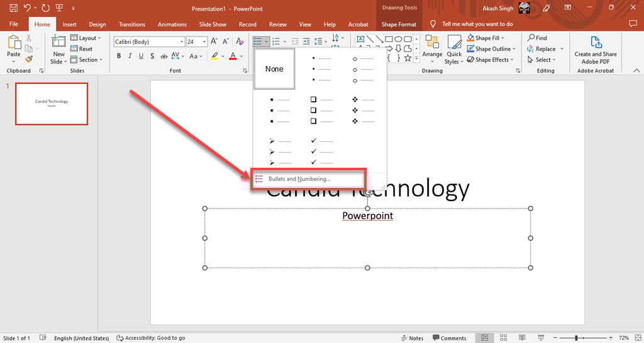Clear all formatting icon
644x343 pixels.
pyautogui.click(x=240, y=41)
